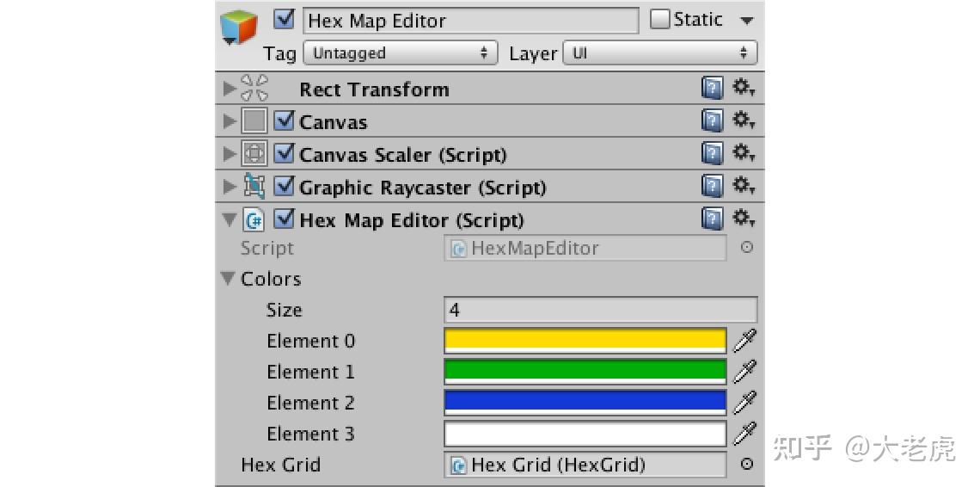The image size is (980, 487).
Task: Disable the Graphic Raycaster script checkbox
Action: [x=284, y=186]
